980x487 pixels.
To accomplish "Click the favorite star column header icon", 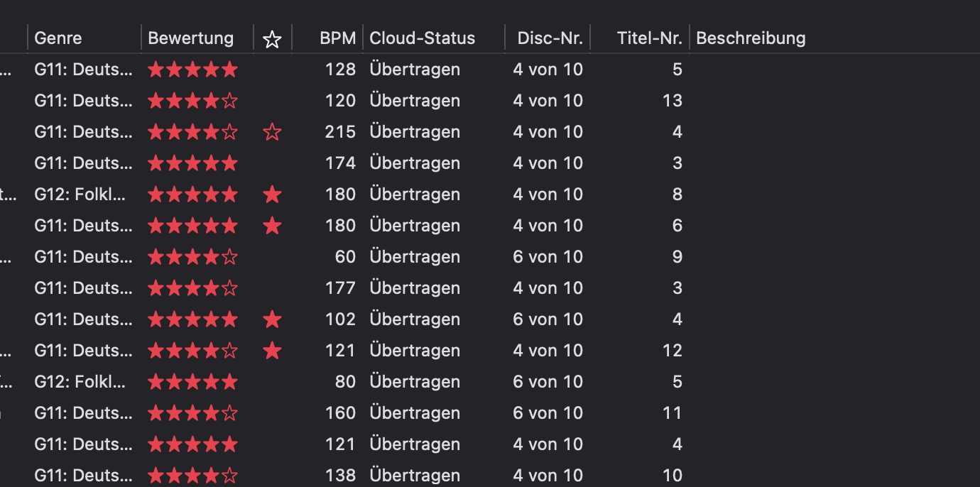I will click(x=272, y=39).
